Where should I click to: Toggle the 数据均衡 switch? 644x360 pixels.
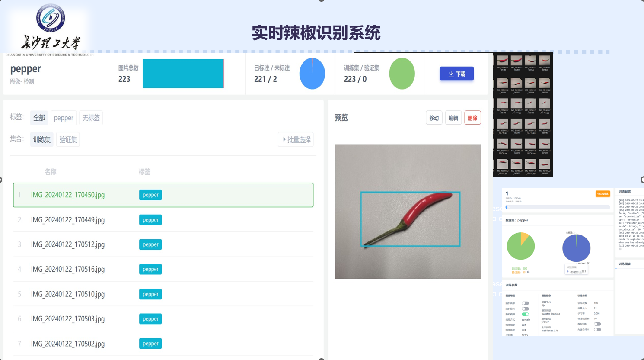tap(597, 324)
